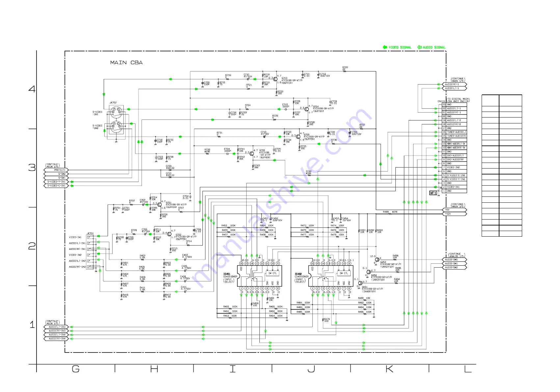This screenshot has height=392, width=560.
Task: Click the Q706 buffer transistor symbol
Action: tap(252, 154)
